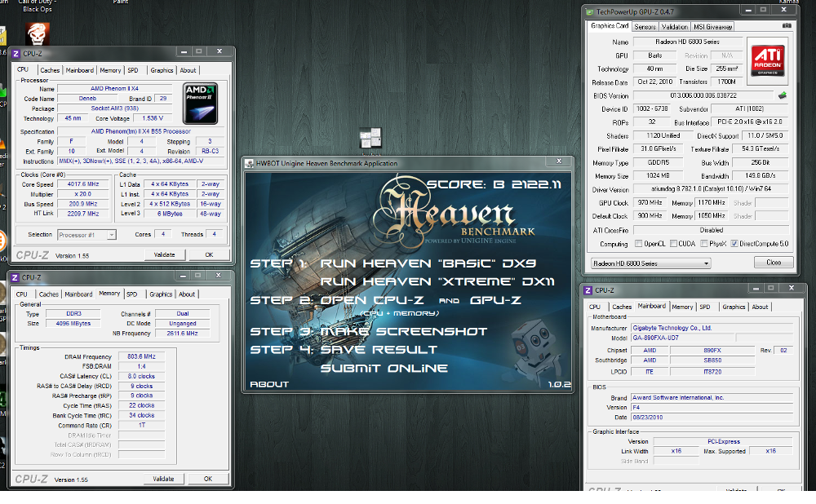This screenshot has height=504, width=816.
Task: Click title bar Z icon of CPU-Z Mainboard window
Action: [588, 291]
